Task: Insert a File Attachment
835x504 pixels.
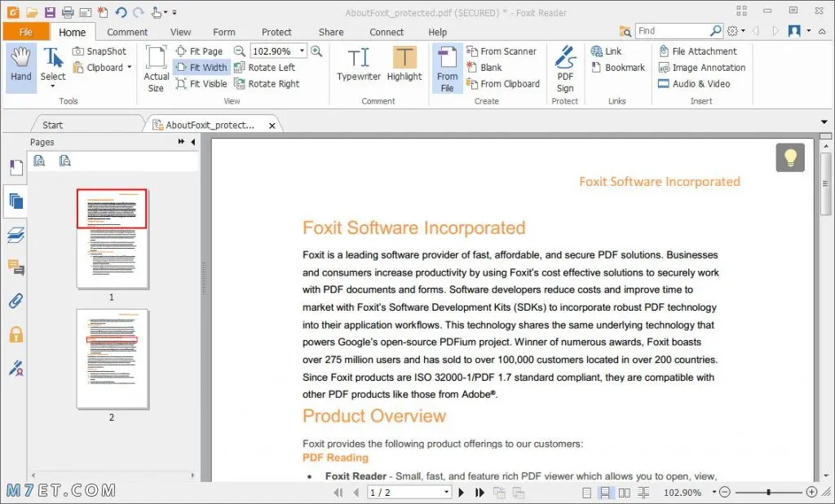Action: (698, 51)
